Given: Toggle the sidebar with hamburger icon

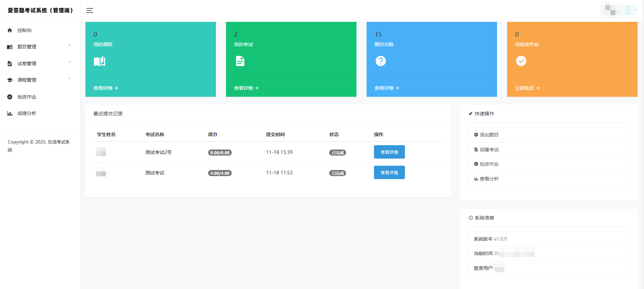Looking at the screenshot, I should [x=90, y=10].
